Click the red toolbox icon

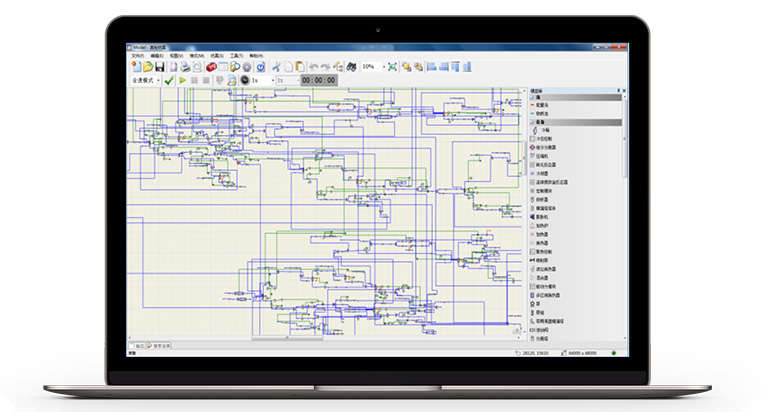click(x=211, y=66)
